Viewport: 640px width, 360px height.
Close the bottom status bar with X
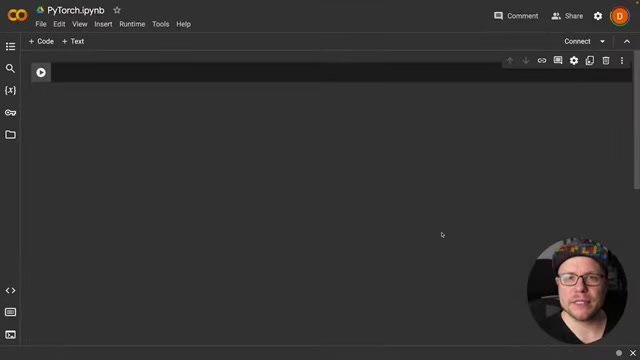tap(633, 353)
